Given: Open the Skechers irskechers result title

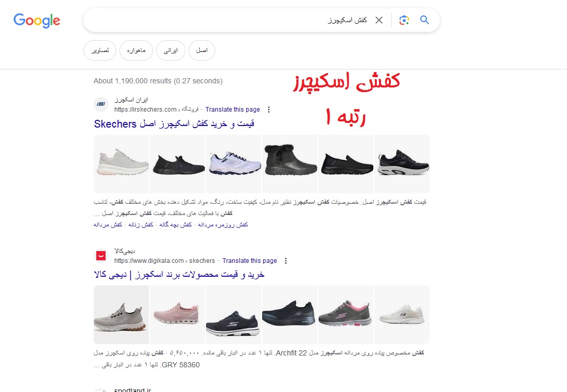Looking at the screenshot, I should pos(174,124).
